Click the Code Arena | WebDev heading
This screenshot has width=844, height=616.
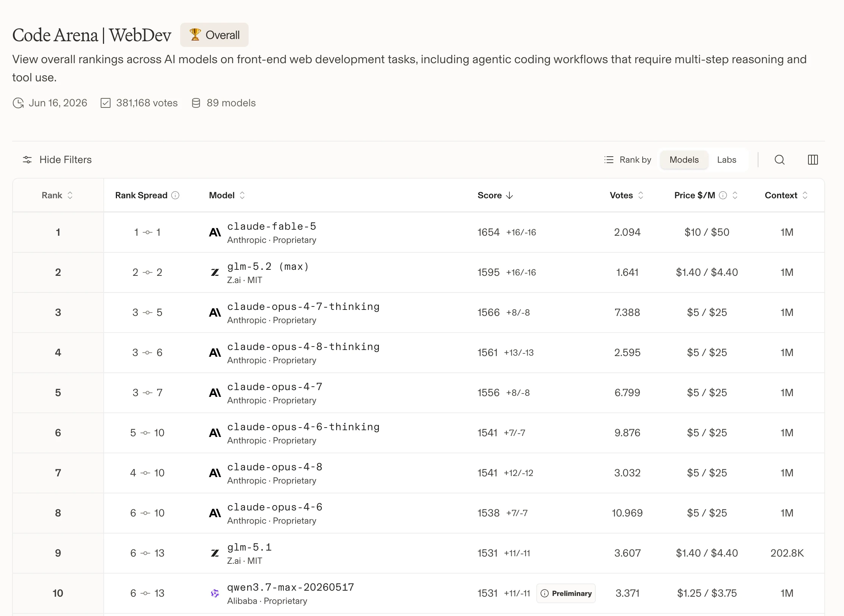tap(92, 35)
